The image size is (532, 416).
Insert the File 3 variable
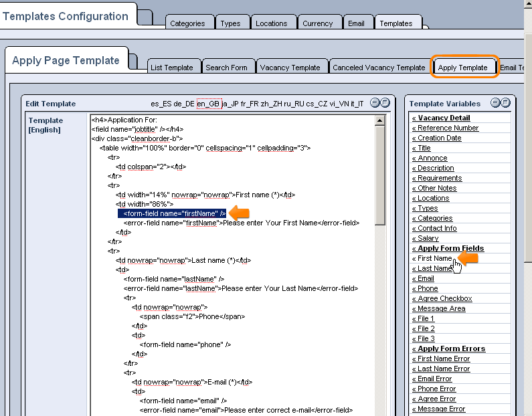coord(423,338)
